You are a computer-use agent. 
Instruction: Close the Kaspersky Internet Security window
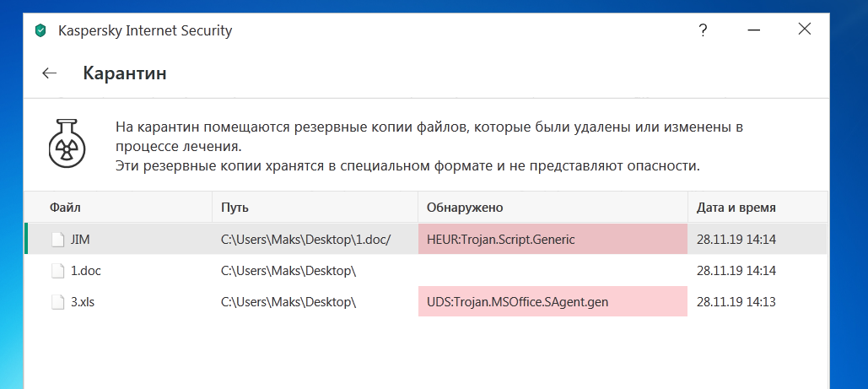pos(805,30)
